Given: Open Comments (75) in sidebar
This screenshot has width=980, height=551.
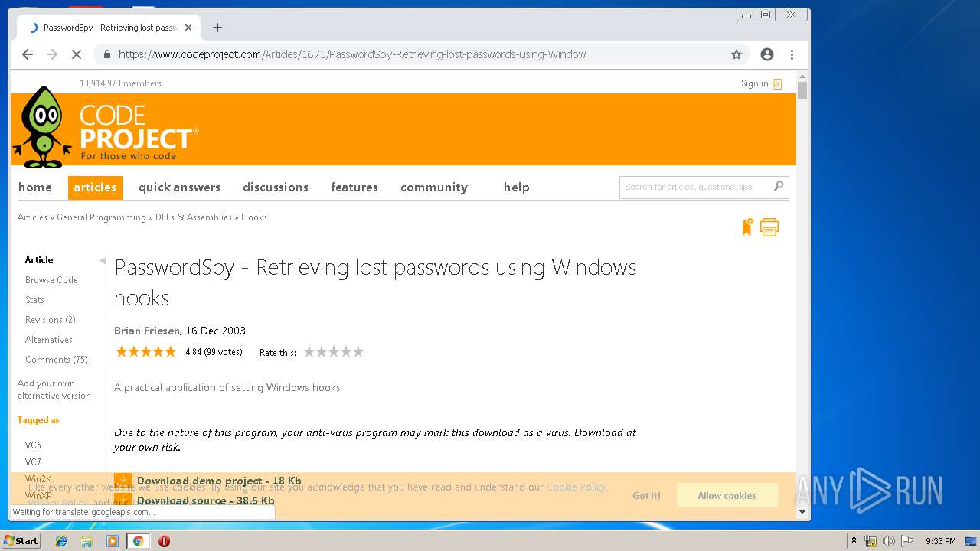Looking at the screenshot, I should coord(57,360).
